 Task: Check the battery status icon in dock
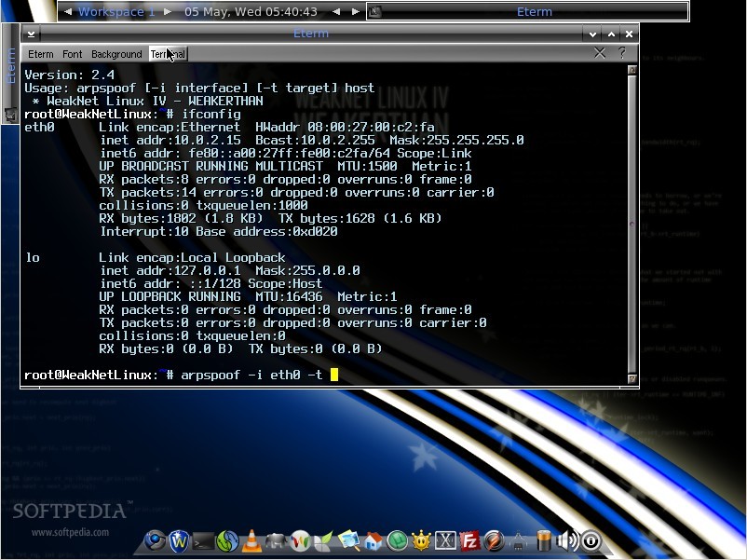tap(544, 540)
